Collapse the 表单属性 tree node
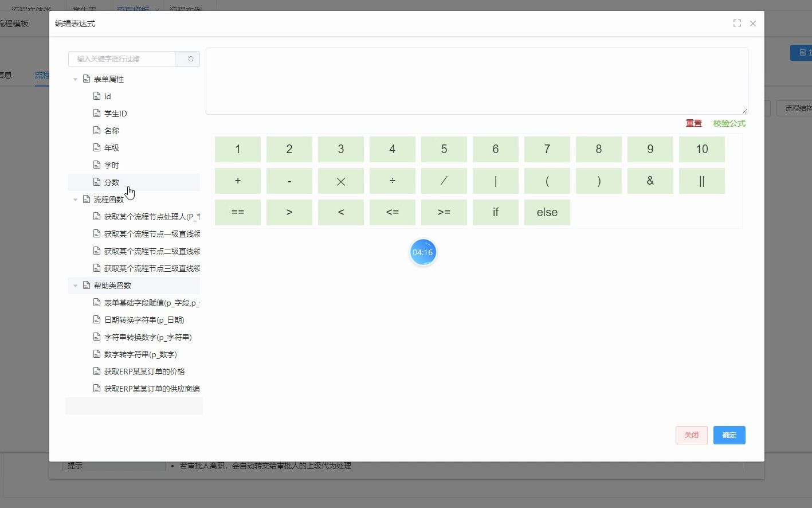 pos(75,79)
